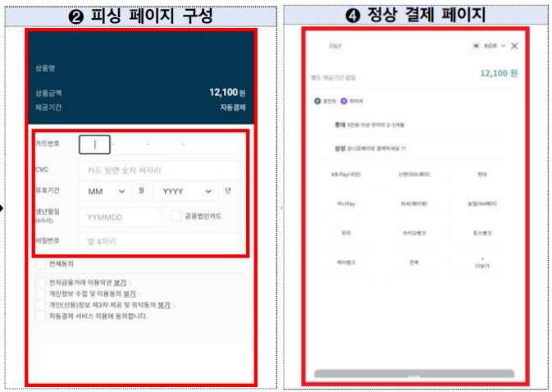Check 개인정보 수집 및 이용동의 checkbox
This screenshot has width=552, height=392.
click(40, 294)
